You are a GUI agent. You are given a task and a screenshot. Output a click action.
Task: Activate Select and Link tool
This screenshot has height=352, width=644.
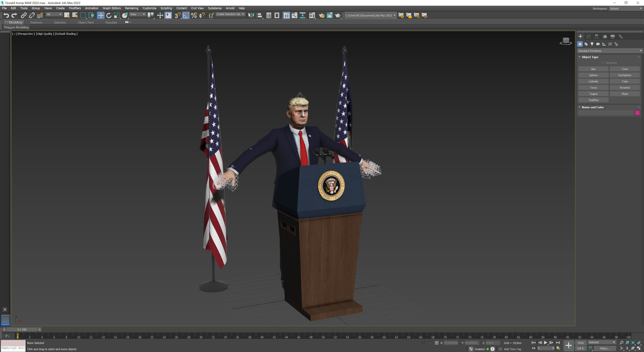[x=23, y=15]
